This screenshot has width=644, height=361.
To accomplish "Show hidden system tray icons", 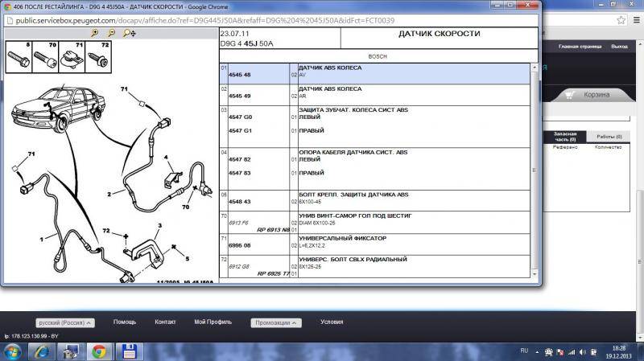I will tap(537, 351).
